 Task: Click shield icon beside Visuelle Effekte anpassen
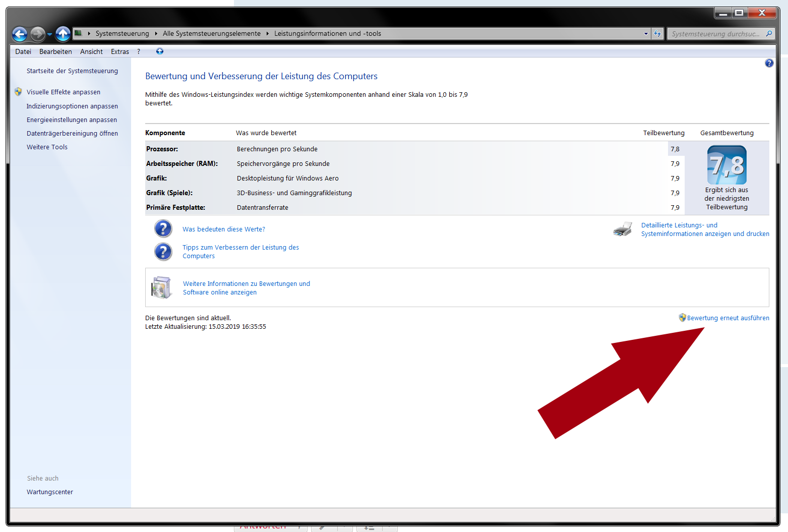tap(18, 92)
